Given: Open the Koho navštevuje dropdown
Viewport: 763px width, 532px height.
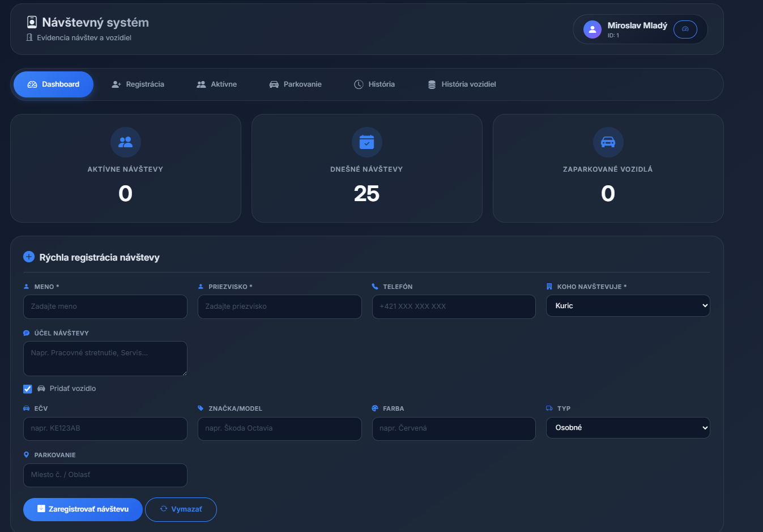Looking at the screenshot, I should [628, 306].
